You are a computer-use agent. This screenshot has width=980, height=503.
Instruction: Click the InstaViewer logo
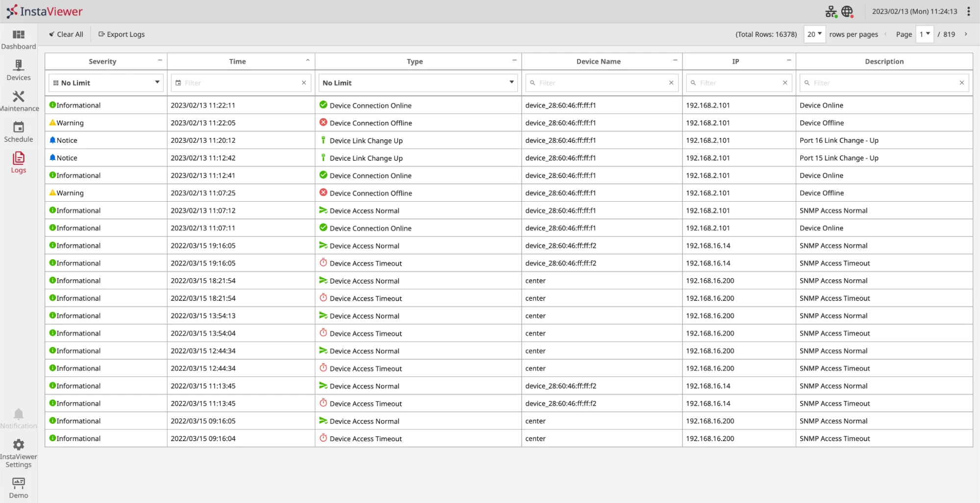pyautogui.click(x=45, y=11)
